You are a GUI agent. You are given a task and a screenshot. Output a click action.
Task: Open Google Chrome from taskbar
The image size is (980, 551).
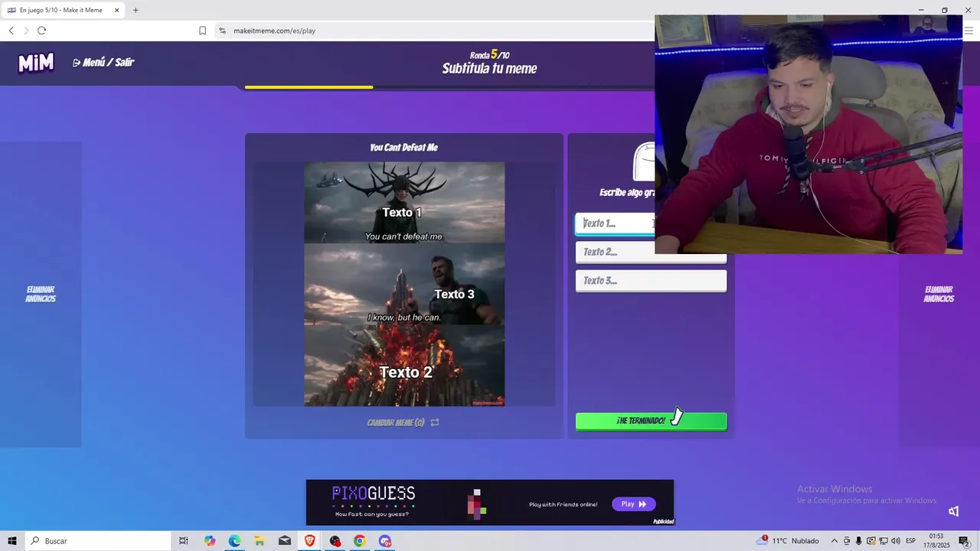[359, 541]
